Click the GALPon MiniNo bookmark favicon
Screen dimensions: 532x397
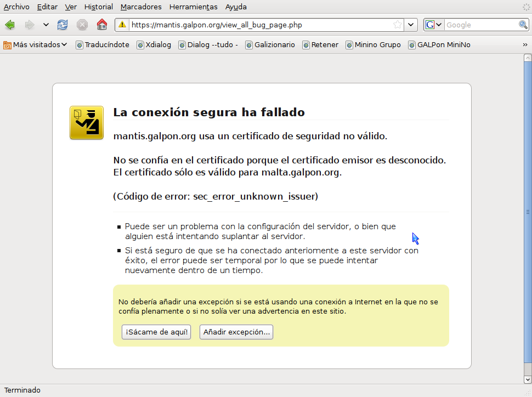click(x=412, y=45)
